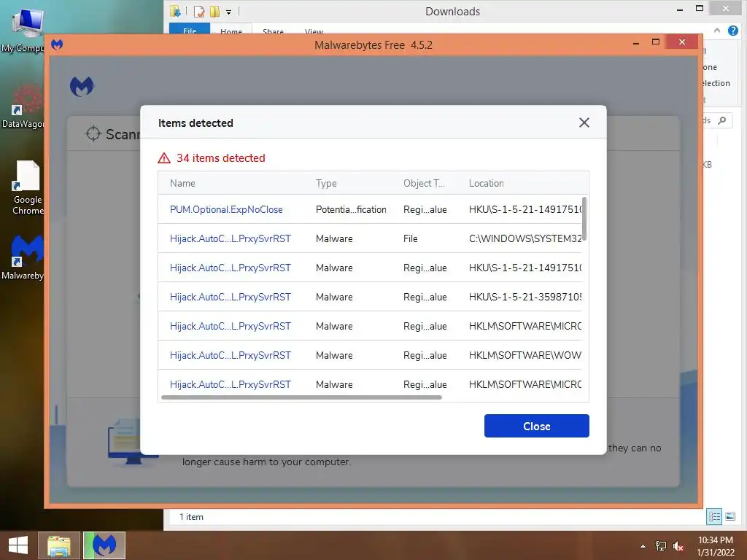This screenshot has width=747, height=560.
Task: Switch Explorer to details view icon
Action: click(714, 517)
